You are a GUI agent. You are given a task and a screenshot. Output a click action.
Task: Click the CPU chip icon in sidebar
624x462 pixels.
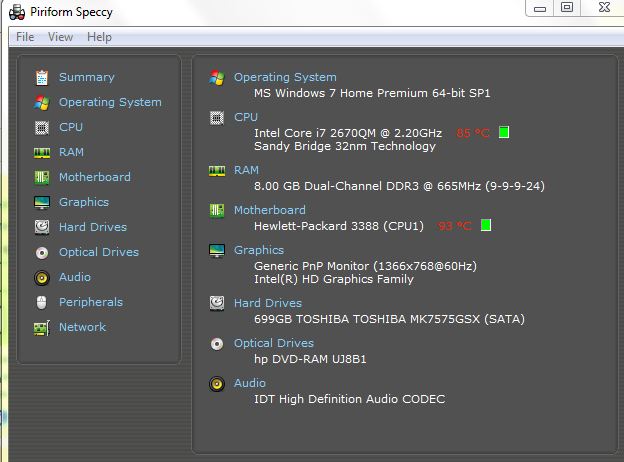pos(41,127)
